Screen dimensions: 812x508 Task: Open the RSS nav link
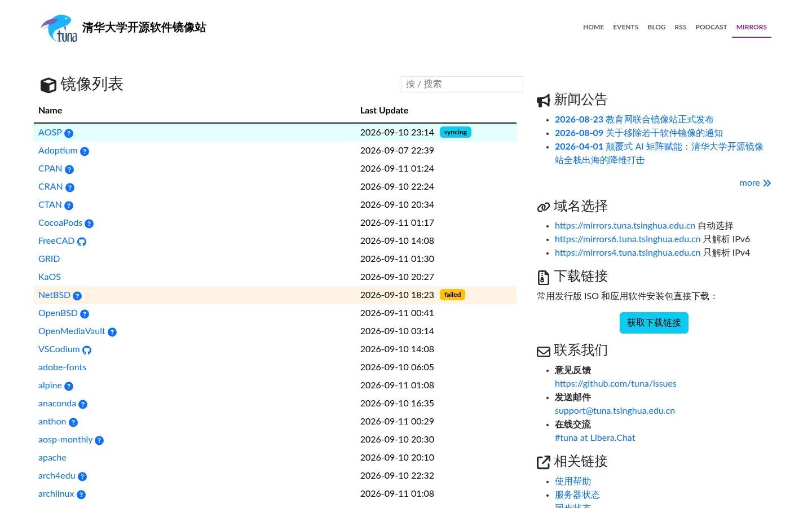click(x=681, y=27)
